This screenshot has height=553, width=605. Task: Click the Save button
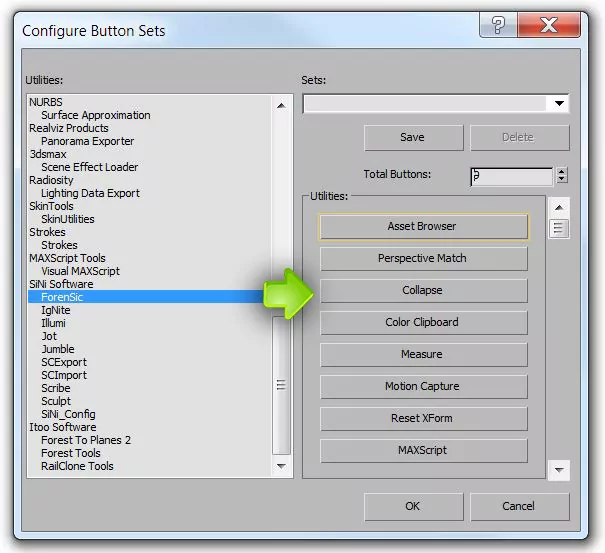pyautogui.click(x=412, y=138)
